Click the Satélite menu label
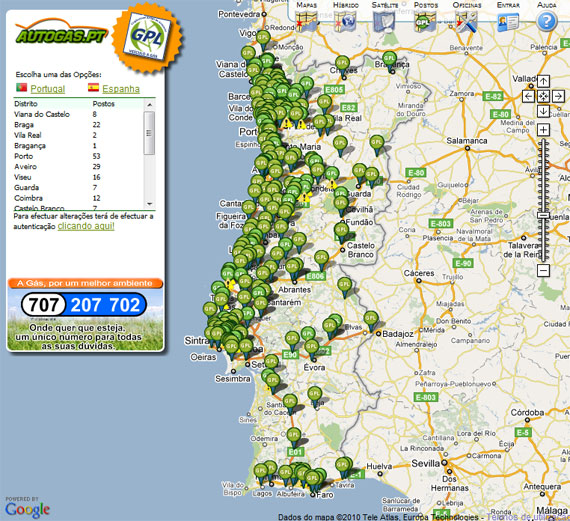The image size is (570, 521). [385, 5]
